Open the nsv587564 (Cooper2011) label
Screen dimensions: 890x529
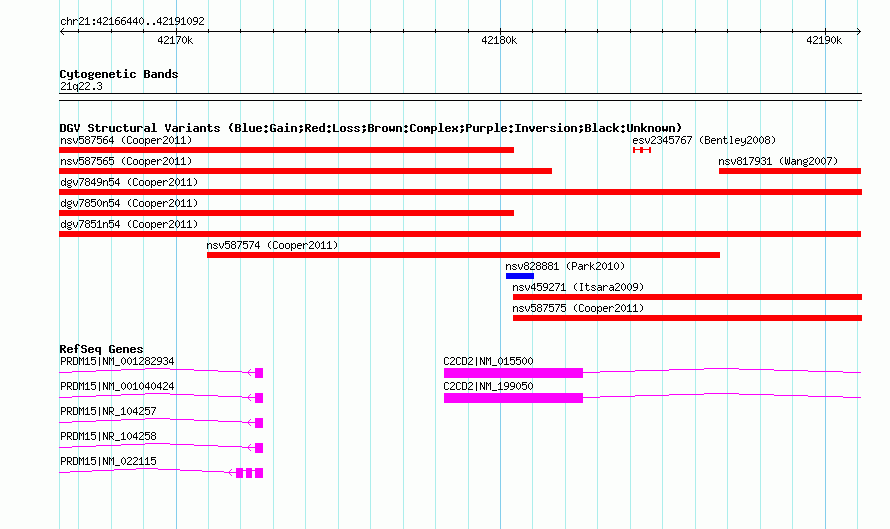click(126, 140)
